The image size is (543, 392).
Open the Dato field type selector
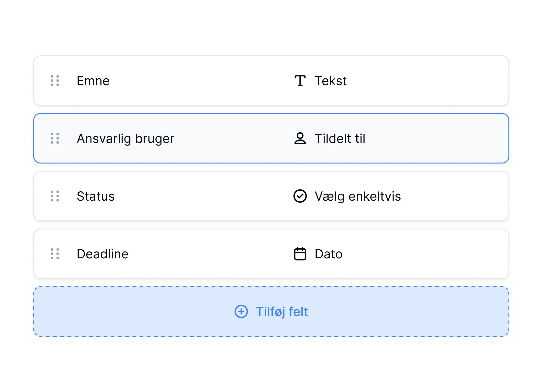tap(318, 254)
